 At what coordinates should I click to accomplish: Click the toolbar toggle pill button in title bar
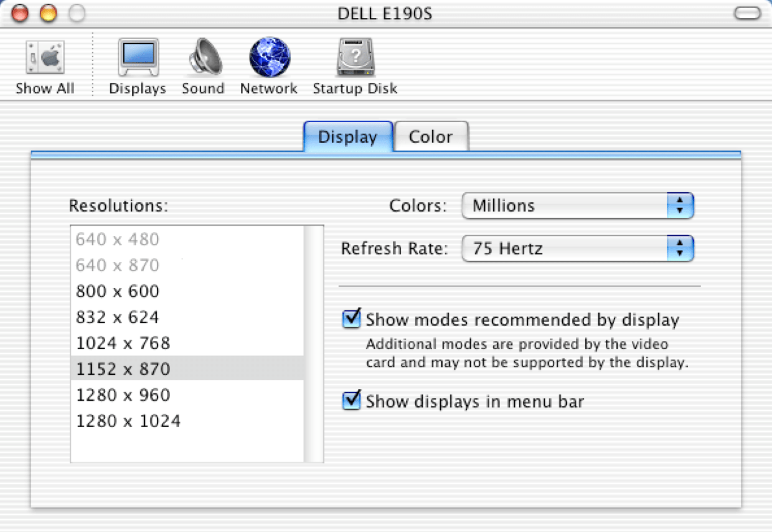747,13
